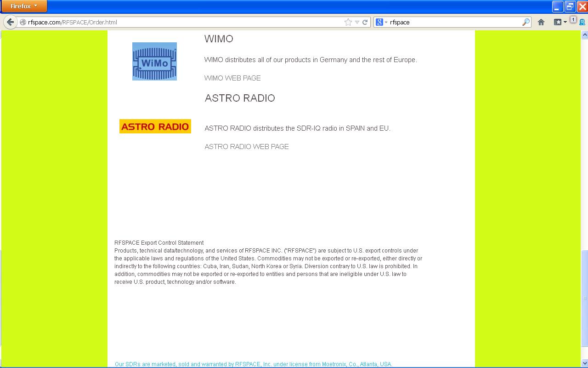Focus the address bar URL

(184, 22)
